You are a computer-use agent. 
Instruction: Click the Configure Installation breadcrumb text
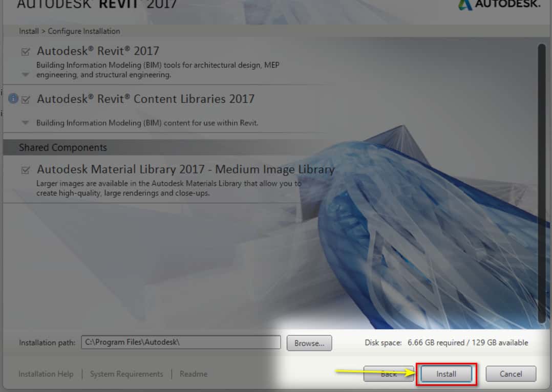[84, 31]
